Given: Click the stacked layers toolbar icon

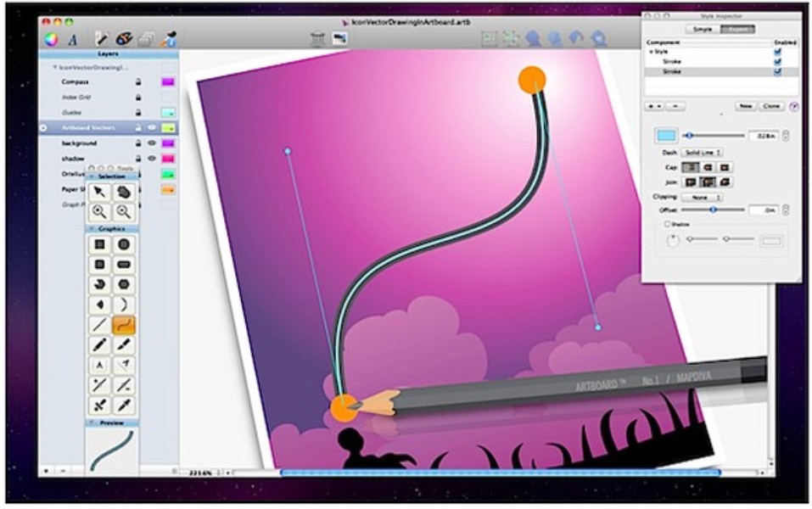Looking at the screenshot, I should tap(146, 39).
